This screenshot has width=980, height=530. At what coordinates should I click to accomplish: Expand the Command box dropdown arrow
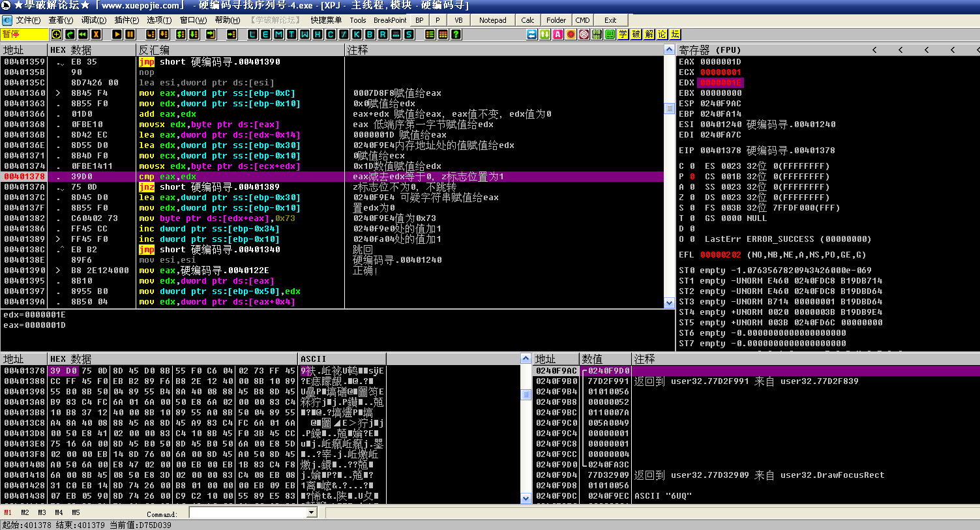click(311, 512)
